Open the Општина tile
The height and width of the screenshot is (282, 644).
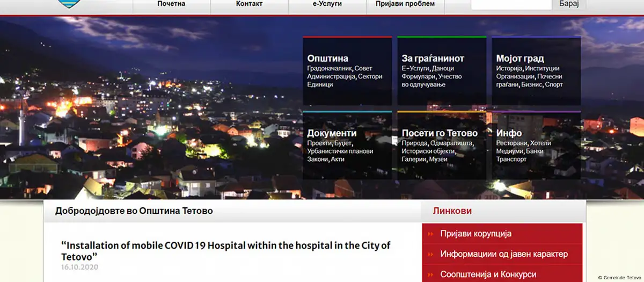[x=347, y=71]
